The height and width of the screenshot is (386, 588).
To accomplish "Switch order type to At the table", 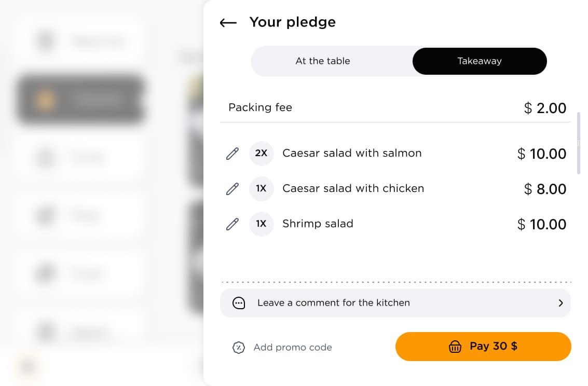I will [323, 61].
